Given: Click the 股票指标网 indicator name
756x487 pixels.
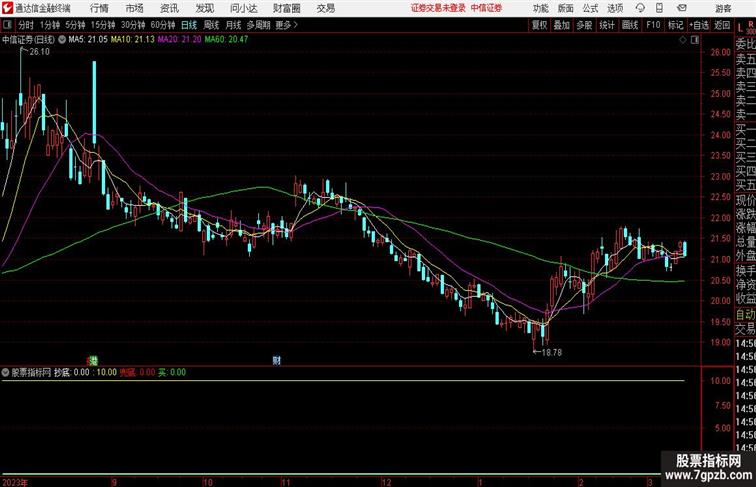Looking at the screenshot, I should (x=31, y=373).
